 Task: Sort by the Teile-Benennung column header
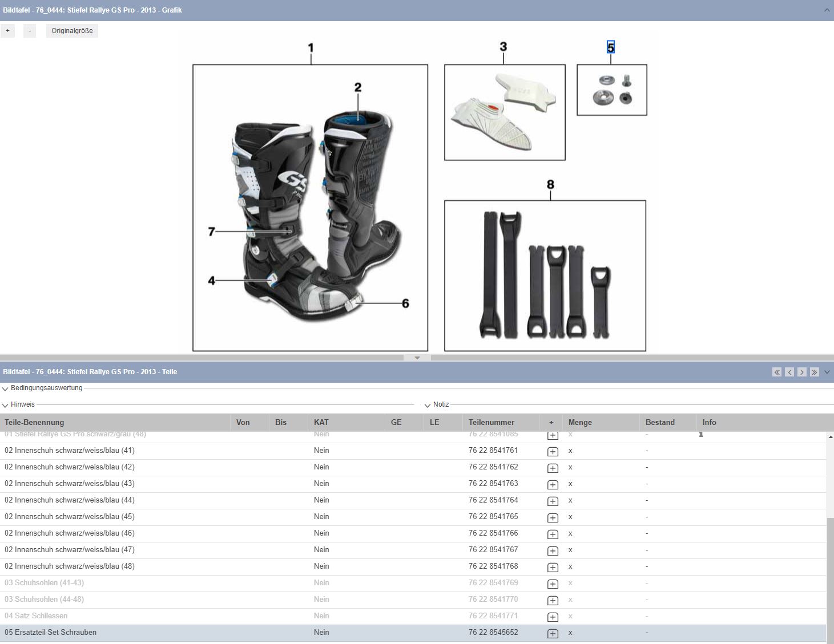pyautogui.click(x=115, y=423)
